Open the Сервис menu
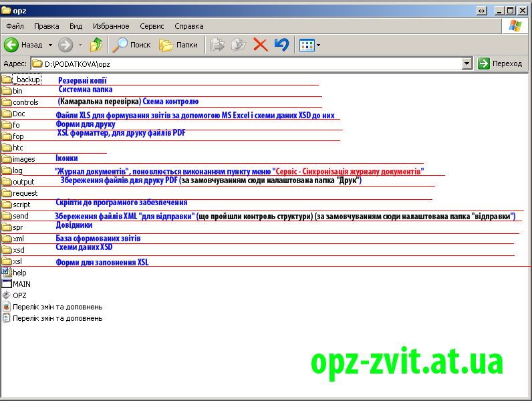 coord(152,26)
